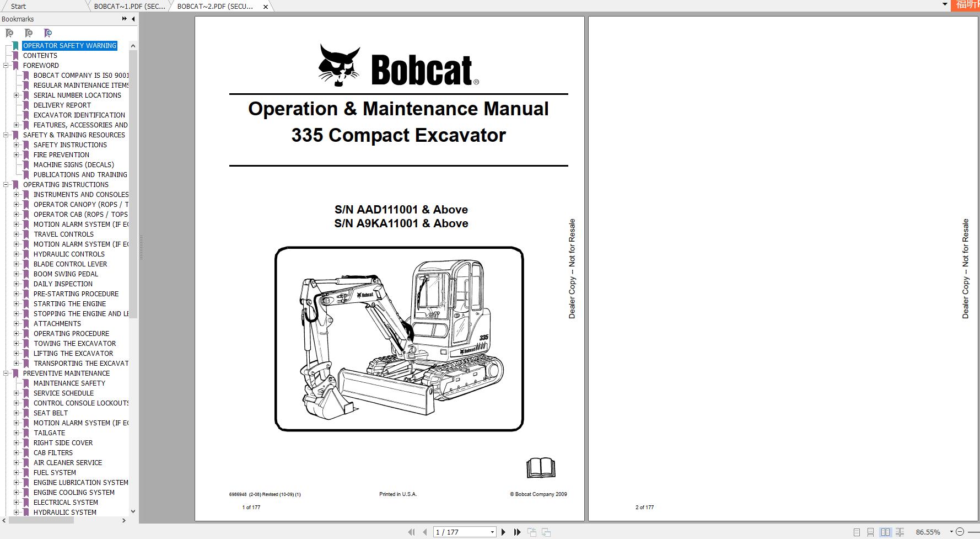Open the panel options double-arrow menu
Screen dimensions: 980x539
pyautogui.click(x=123, y=18)
